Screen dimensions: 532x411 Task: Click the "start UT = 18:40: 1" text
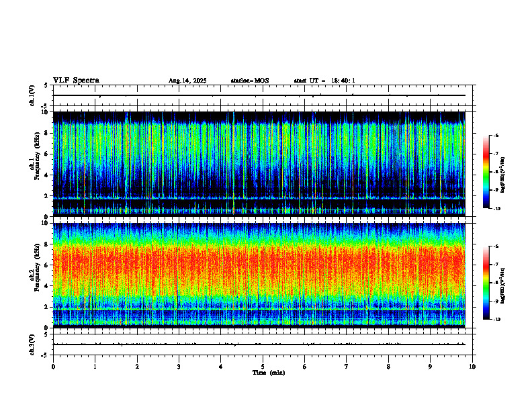click(x=324, y=81)
